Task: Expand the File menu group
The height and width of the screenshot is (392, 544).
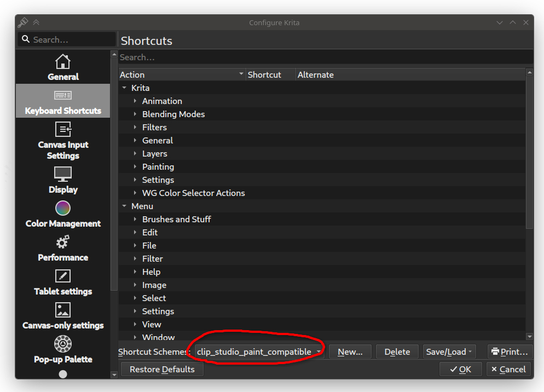Action: 135,246
